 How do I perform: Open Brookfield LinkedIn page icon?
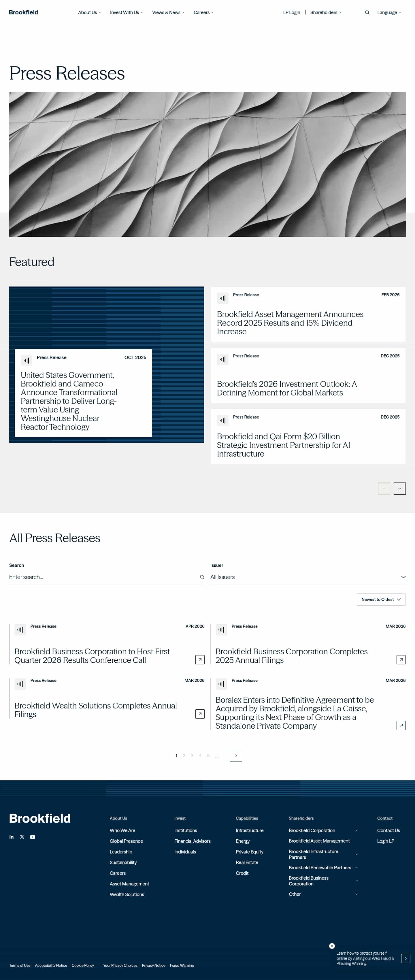click(12, 836)
